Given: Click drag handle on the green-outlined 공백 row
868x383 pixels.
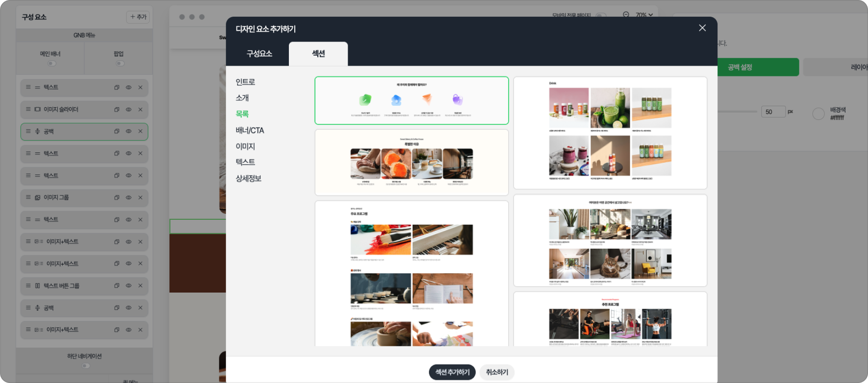Looking at the screenshot, I should point(28,132).
